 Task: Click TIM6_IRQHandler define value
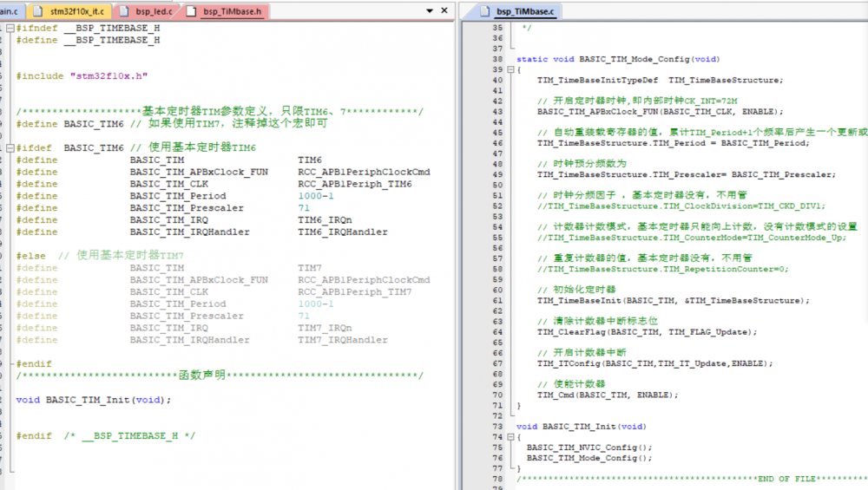pyautogui.click(x=342, y=232)
